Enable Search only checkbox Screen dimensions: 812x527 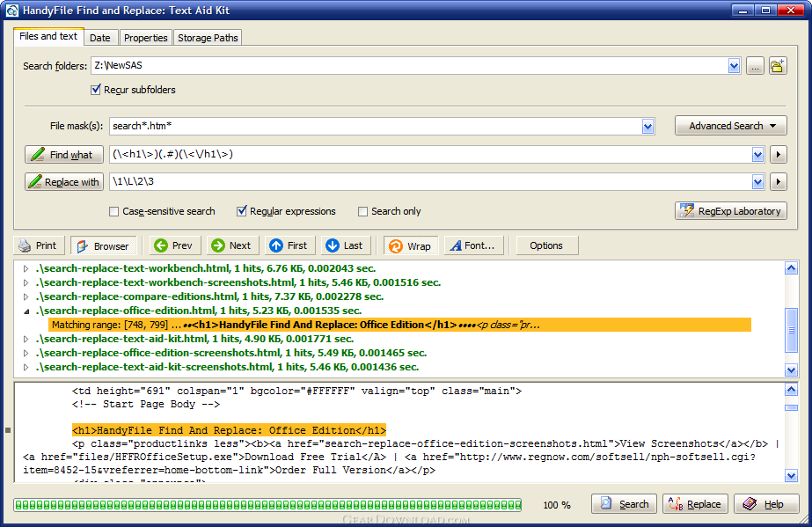point(363,211)
